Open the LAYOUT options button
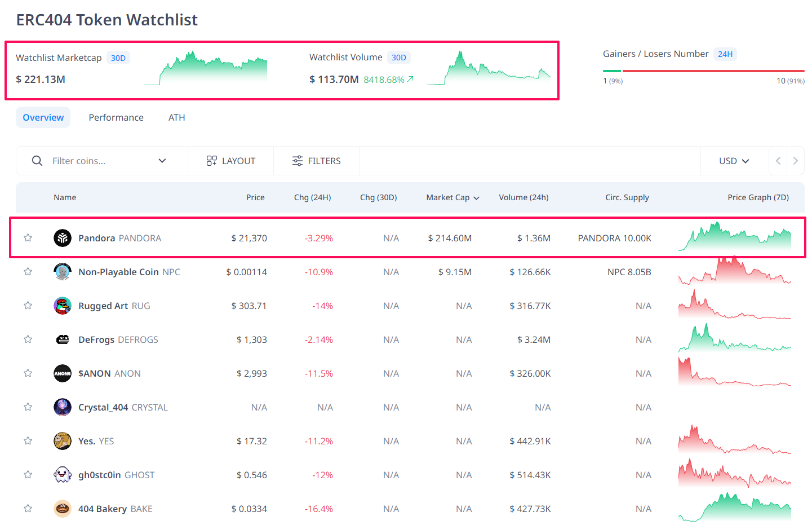812x525 pixels. click(x=231, y=161)
